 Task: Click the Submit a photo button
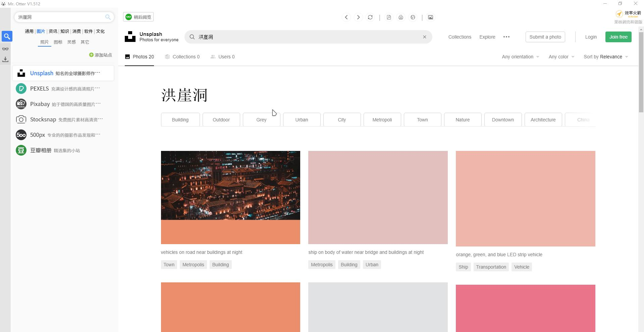[545, 37]
